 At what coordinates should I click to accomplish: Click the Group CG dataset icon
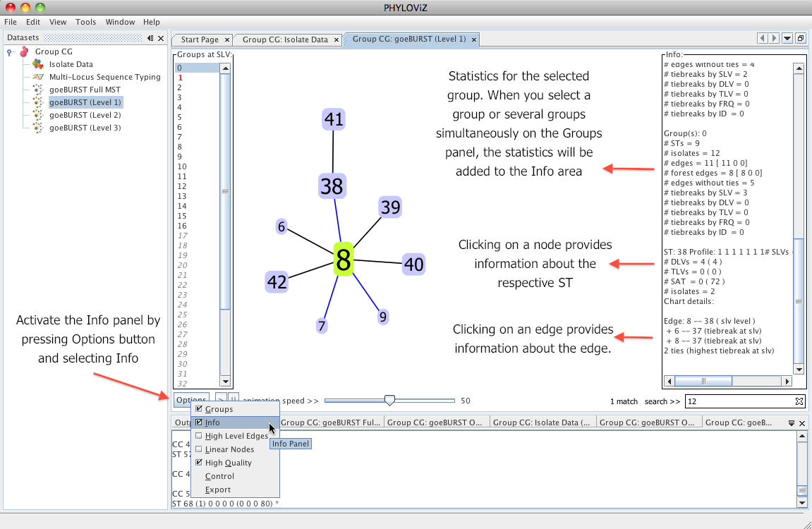click(x=24, y=51)
